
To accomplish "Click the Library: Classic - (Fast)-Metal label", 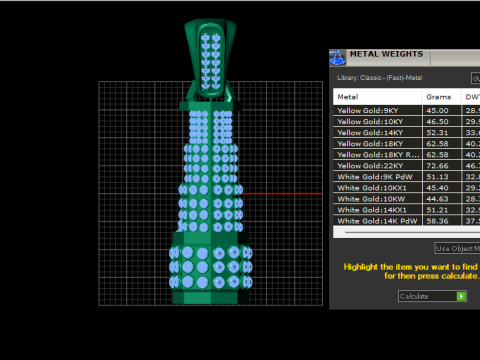I will click(380, 78).
